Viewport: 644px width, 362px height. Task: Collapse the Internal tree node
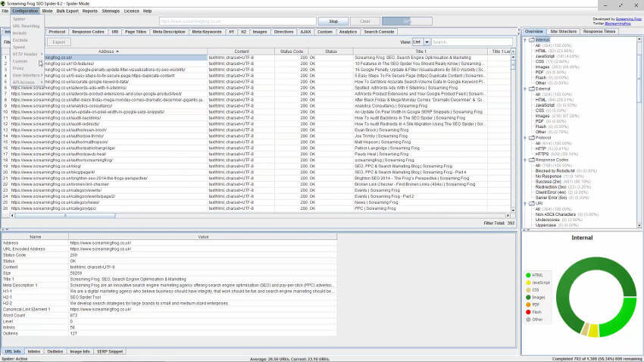pyautogui.click(x=525, y=40)
